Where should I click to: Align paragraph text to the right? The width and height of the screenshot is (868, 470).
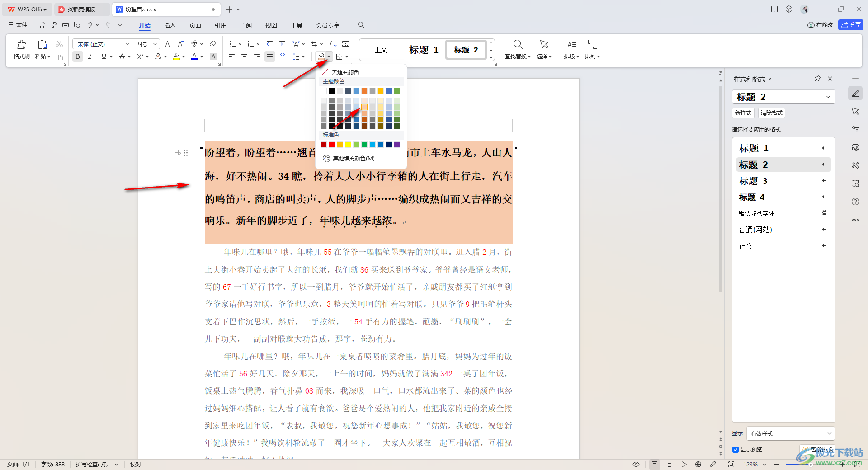[x=257, y=56]
